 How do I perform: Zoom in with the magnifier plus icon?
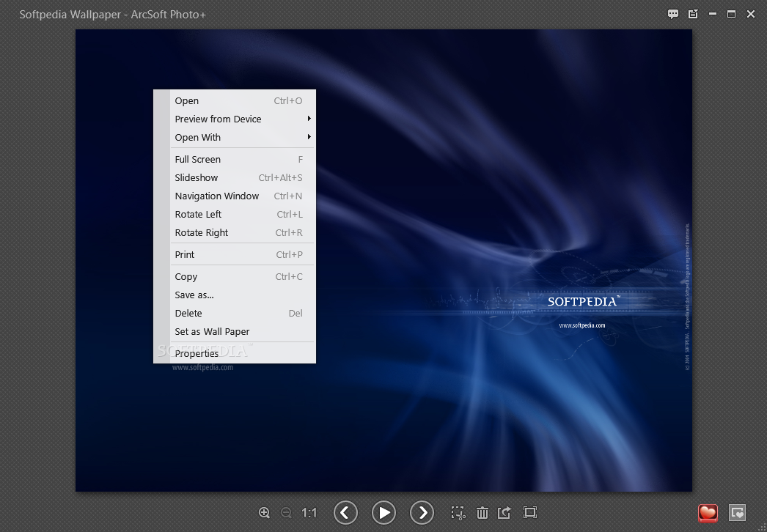pos(264,512)
